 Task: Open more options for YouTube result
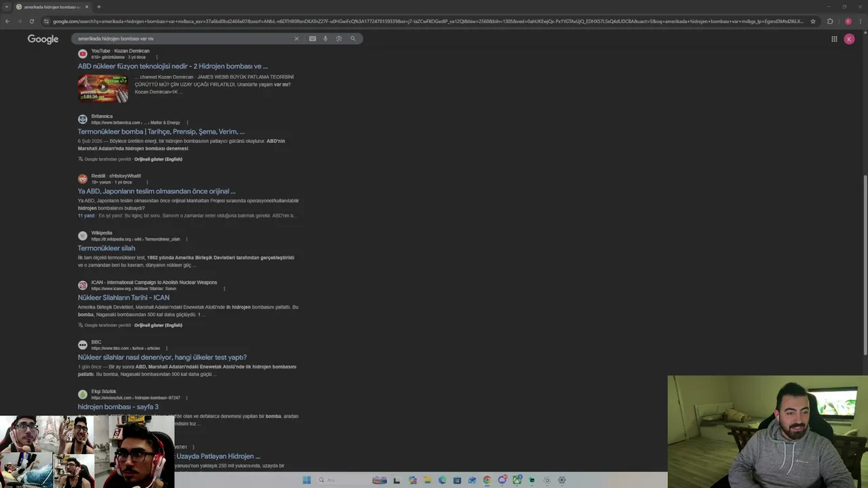pyautogui.click(x=156, y=57)
